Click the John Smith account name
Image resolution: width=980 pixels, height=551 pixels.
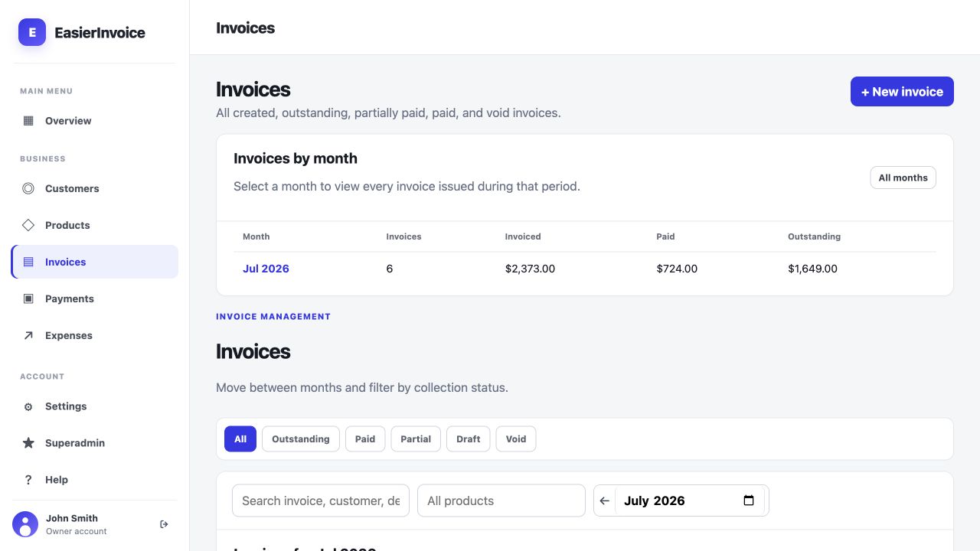tap(72, 518)
